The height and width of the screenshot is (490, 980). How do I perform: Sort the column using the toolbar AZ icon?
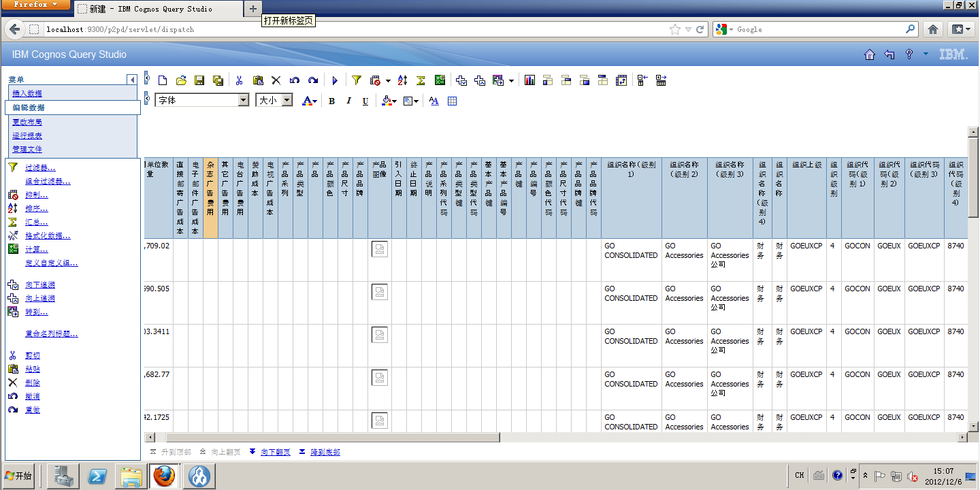tap(402, 80)
